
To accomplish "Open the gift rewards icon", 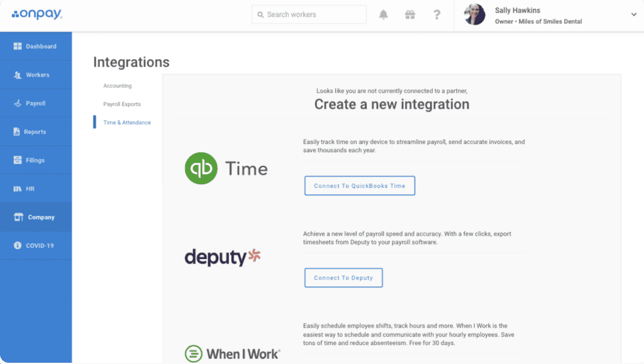I will (x=410, y=14).
